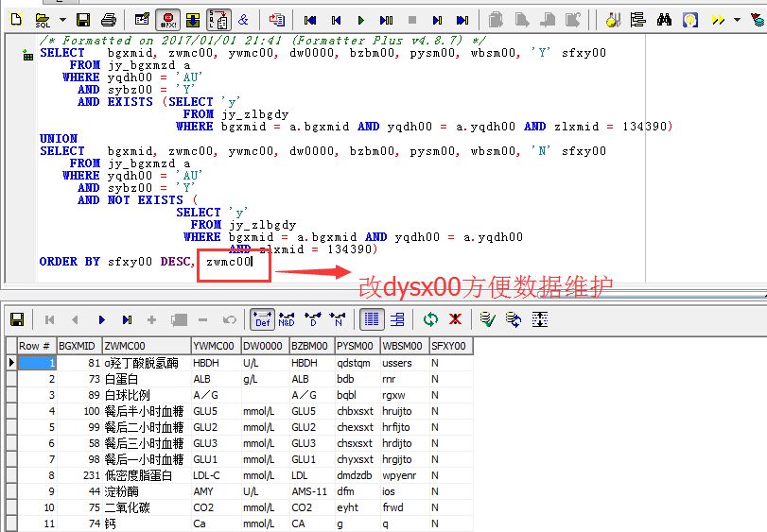Save the current SQL script

[83, 20]
